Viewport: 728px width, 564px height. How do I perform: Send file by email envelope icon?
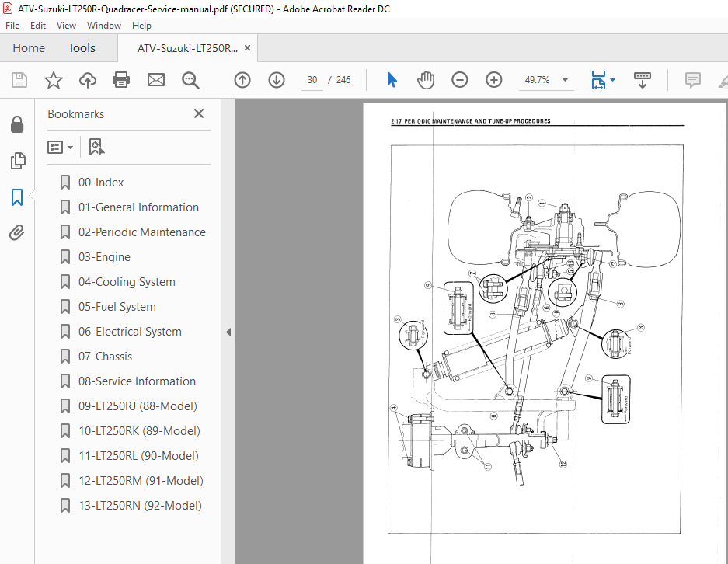[156, 80]
